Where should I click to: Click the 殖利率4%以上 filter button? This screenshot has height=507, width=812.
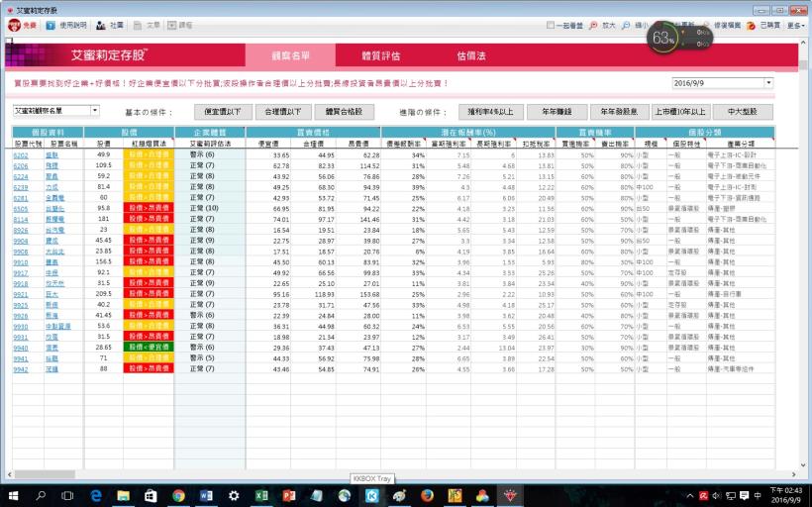[x=490, y=111]
